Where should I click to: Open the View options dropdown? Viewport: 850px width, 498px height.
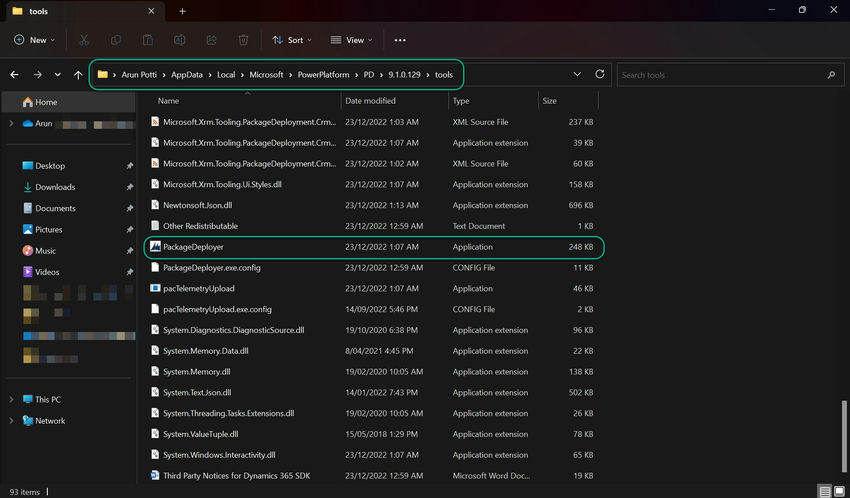pyautogui.click(x=351, y=40)
